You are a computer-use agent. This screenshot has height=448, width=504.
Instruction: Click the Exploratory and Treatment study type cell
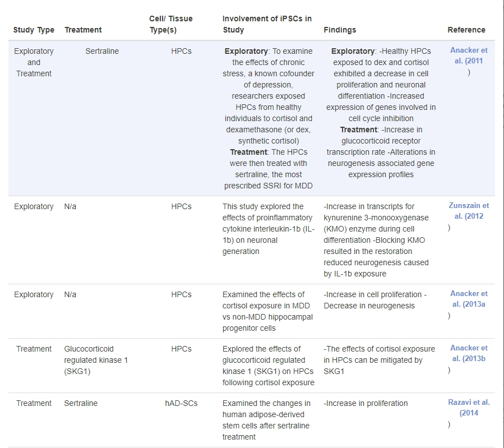coord(34,62)
